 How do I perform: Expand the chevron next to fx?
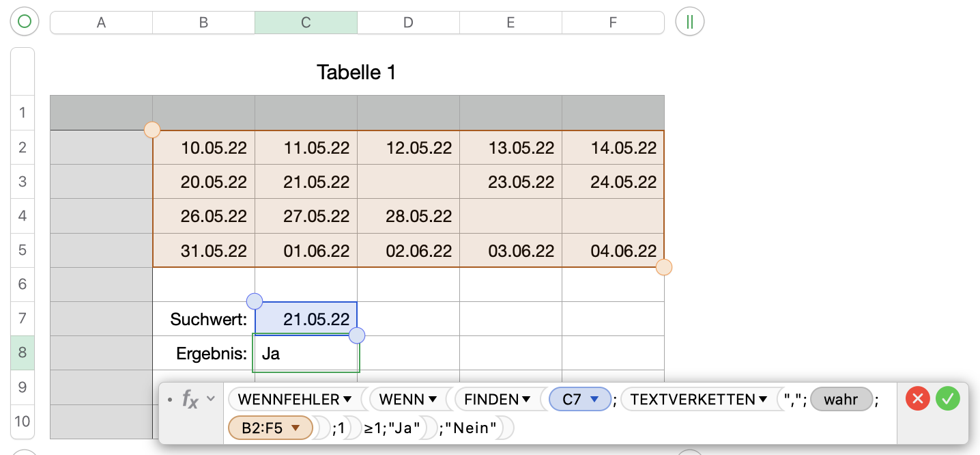(x=210, y=399)
